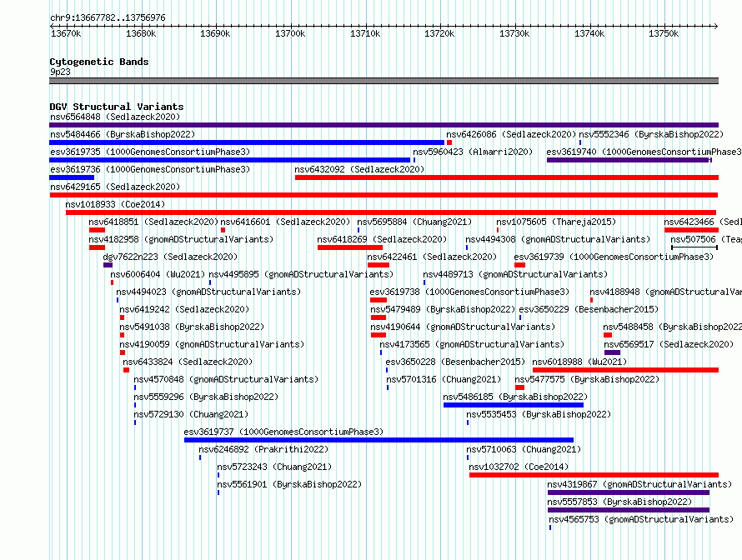Image resolution: width=742 pixels, height=560 pixels.
Task: Open nsv6433824 (Sedlazeck2020) variant
Action: [x=188, y=362]
